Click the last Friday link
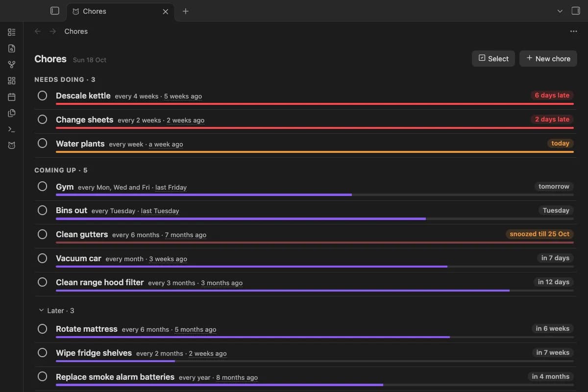This screenshot has height=392, width=588. [171, 187]
